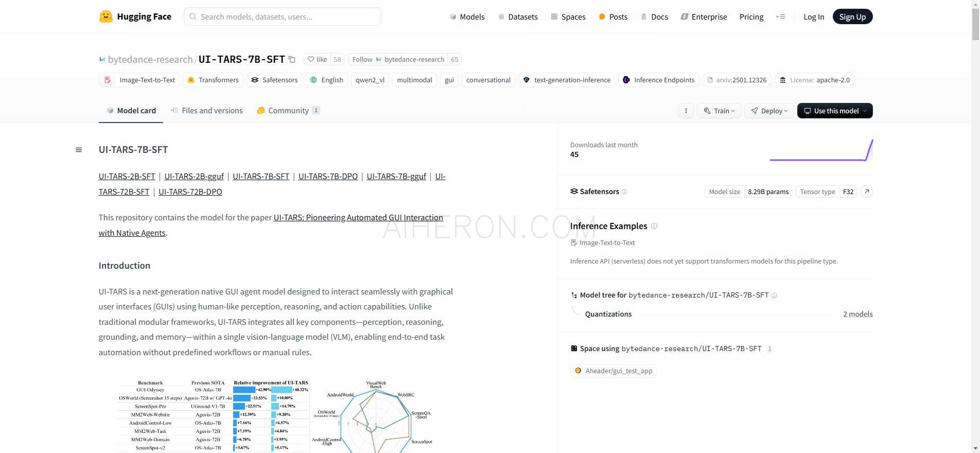Open the Train dropdown

(720, 111)
